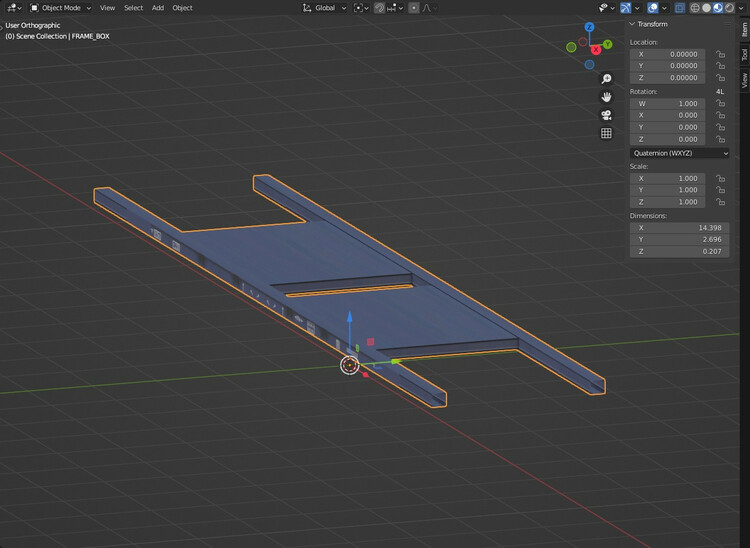The height and width of the screenshot is (548, 750).
Task: Open Quaternion (WXYZ) rotation mode dropdown
Action: (680, 153)
